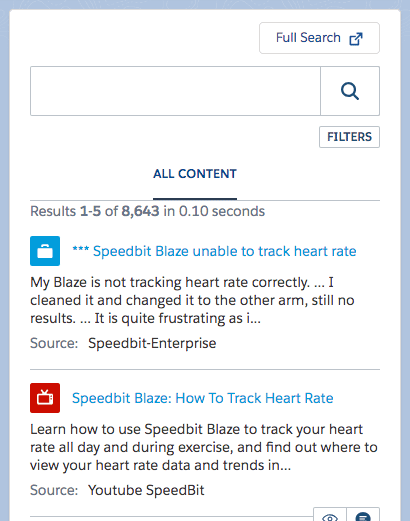The image size is (410, 521).
Task: Click the 'Learn how to use Speedbit' excerpt
Action: pyautogui.click(x=204, y=447)
